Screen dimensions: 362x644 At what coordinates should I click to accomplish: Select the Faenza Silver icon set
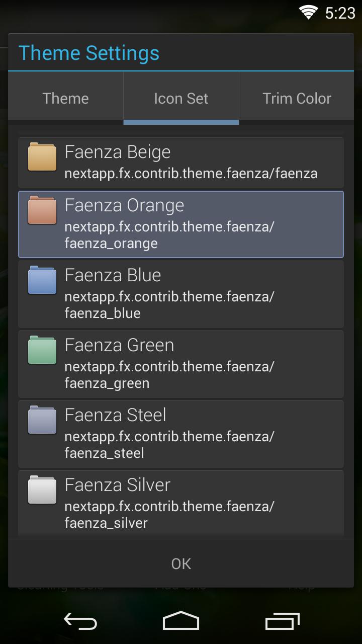(181, 502)
